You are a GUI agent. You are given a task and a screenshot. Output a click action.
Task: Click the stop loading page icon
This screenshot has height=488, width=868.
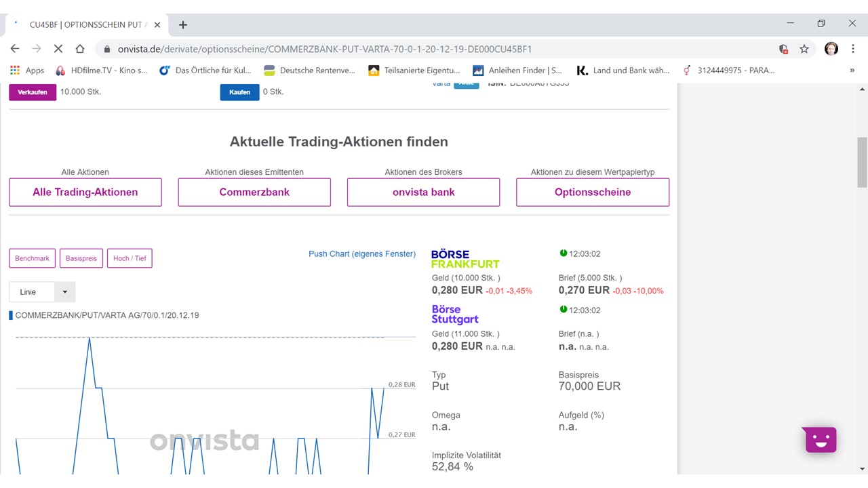point(58,49)
